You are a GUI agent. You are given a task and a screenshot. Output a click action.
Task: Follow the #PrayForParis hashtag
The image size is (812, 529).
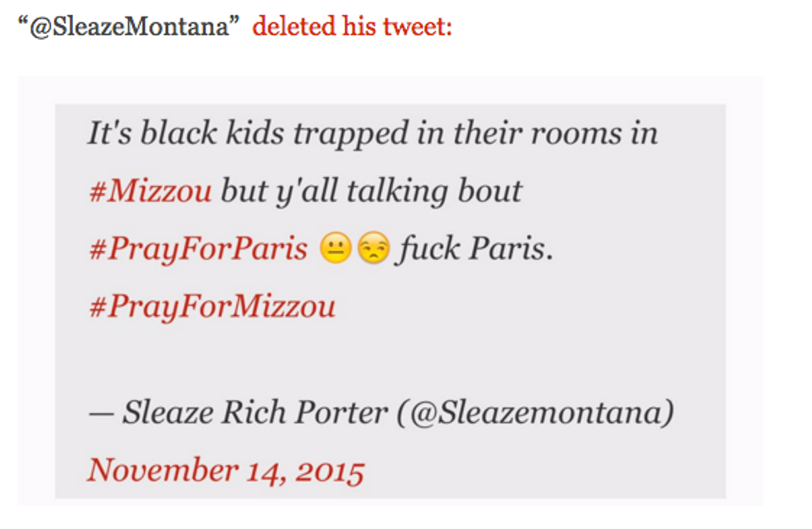(x=198, y=249)
